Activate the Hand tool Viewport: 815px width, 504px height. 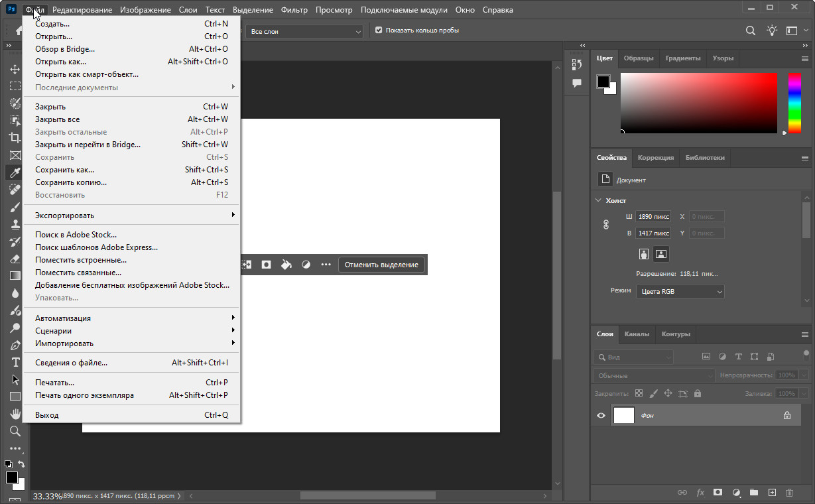point(15,414)
